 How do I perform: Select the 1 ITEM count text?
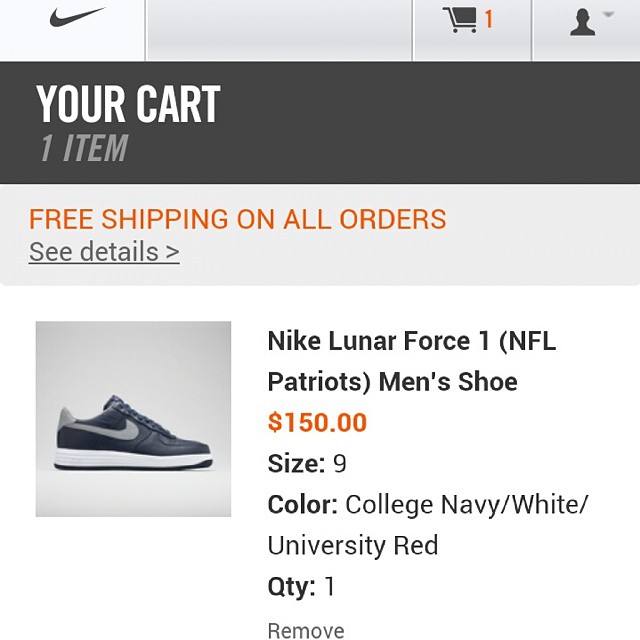click(x=84, y=149)
